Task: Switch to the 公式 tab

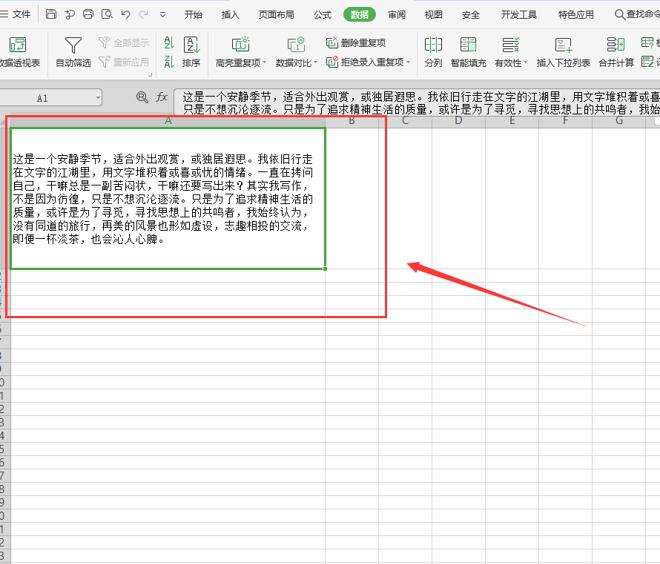Action: click(x=322, y=15)
